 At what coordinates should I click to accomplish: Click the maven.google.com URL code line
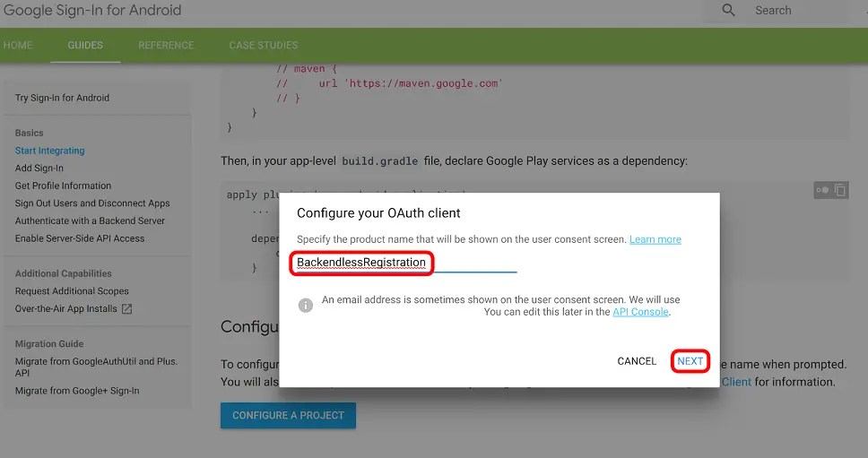(x=390, y=83)
